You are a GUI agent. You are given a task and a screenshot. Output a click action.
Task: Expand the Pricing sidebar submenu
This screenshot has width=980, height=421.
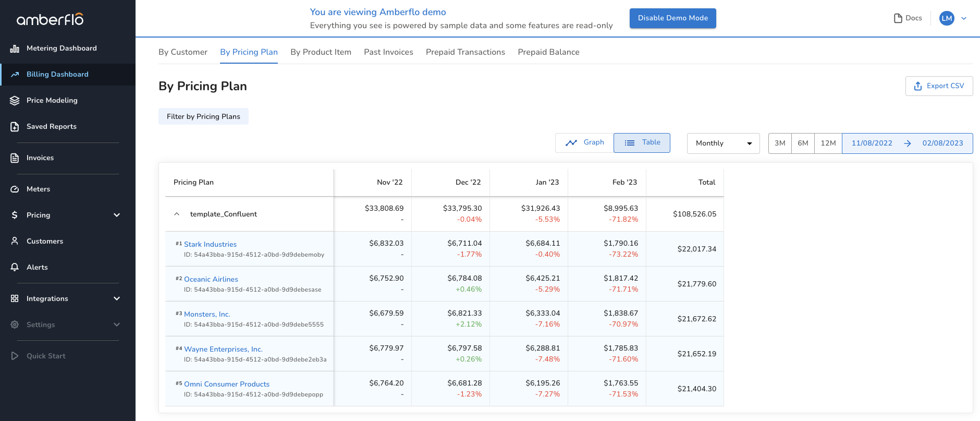(x=117, y=215)
